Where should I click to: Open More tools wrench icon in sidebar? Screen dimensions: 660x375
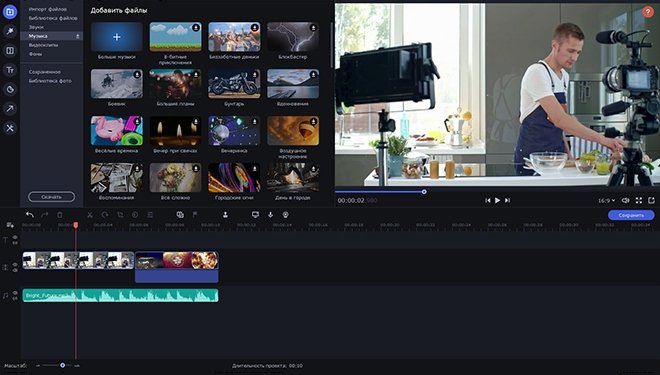[10, 128]
